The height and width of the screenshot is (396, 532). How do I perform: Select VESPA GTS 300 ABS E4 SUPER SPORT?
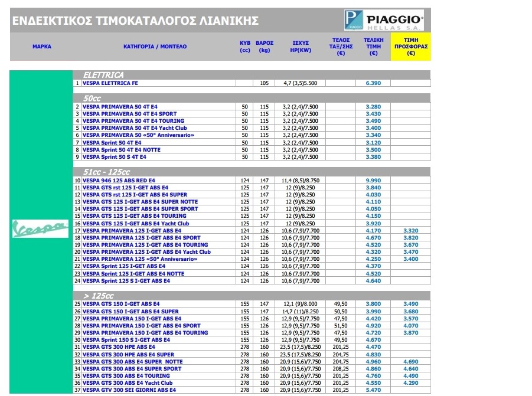point(132,369)
